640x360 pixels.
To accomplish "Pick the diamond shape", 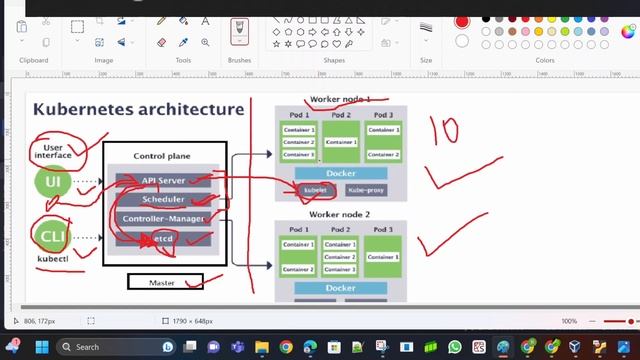I will pyautogui.click(x=276, y=32).
